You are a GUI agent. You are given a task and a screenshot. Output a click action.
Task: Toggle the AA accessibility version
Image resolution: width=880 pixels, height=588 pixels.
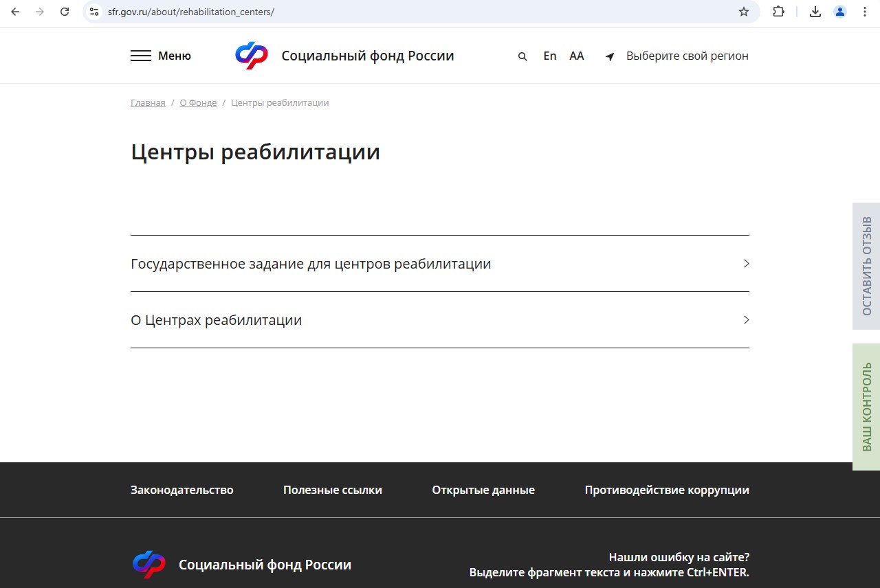[x=577, y=56]
